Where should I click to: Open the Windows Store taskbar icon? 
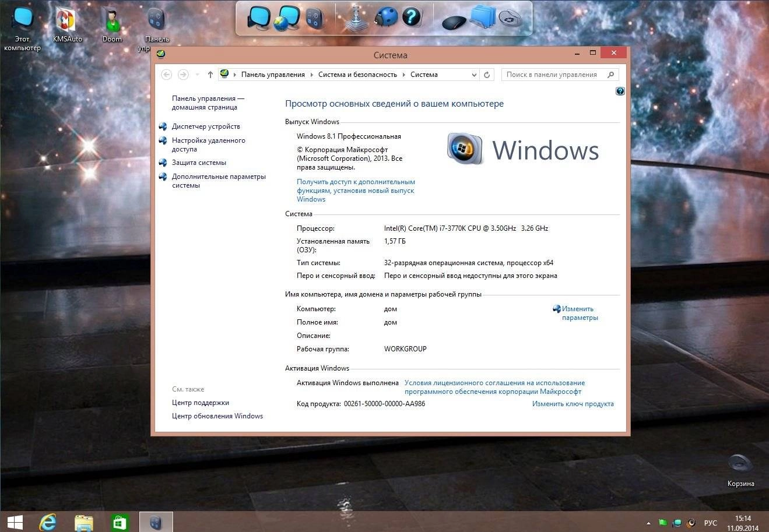(x=120, y=522)
